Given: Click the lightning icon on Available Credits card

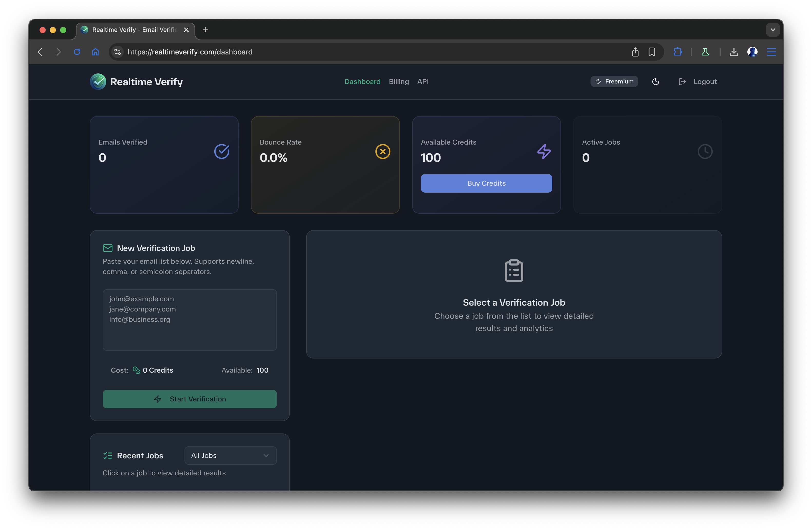Looking at the screenshot, I should pos(544,151).
